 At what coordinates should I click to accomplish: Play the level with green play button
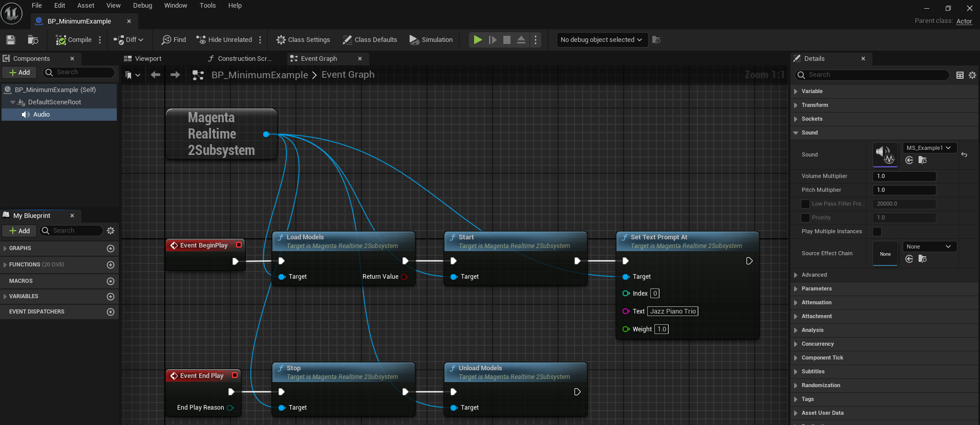pyautogui.click(x=478, y=40)
